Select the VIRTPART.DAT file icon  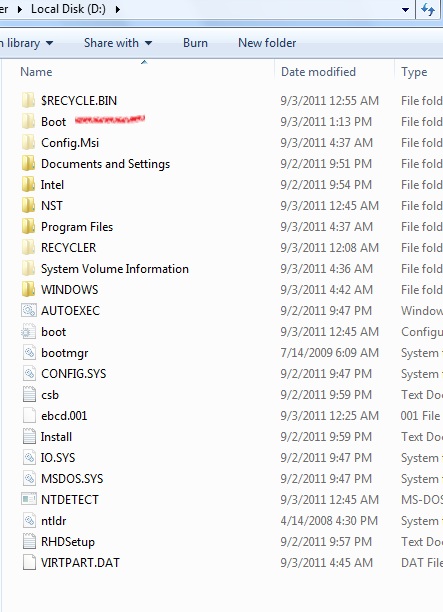click(x=29, y=562)
